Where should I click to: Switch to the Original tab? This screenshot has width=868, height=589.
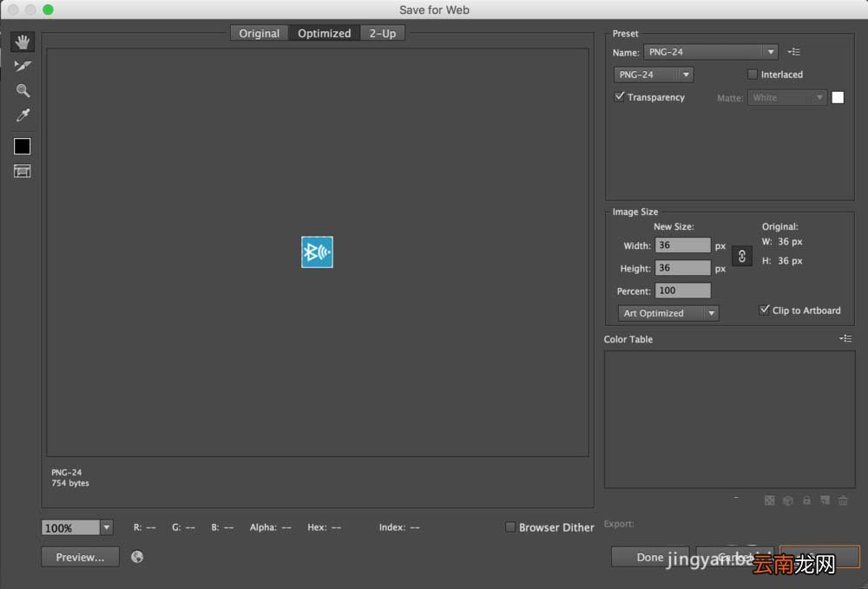(259, 33)
